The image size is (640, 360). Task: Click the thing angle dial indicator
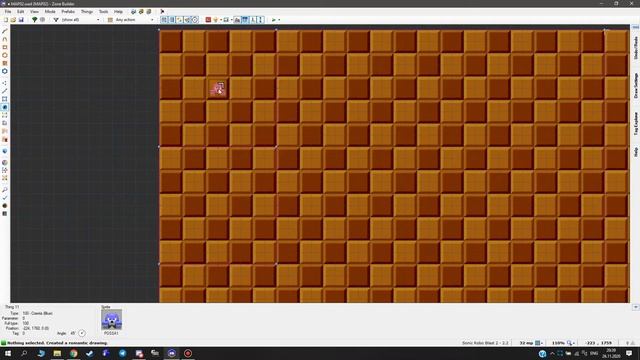point(82,333)
